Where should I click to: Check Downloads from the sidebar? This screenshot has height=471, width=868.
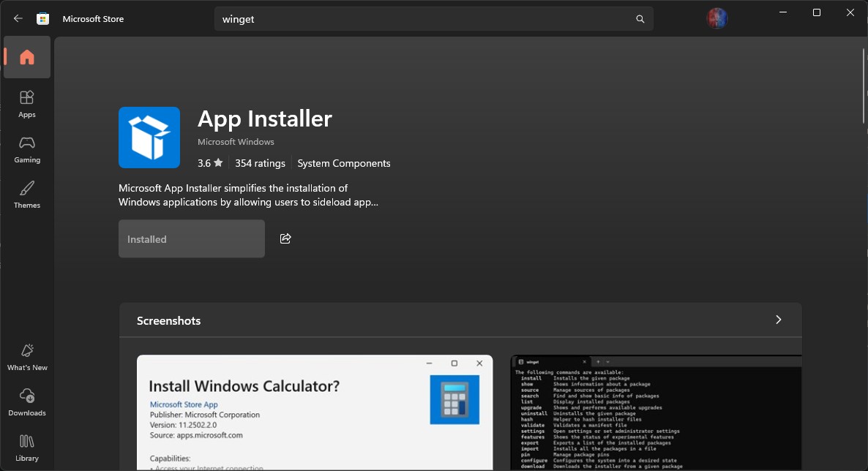click(x=27, y=402)
